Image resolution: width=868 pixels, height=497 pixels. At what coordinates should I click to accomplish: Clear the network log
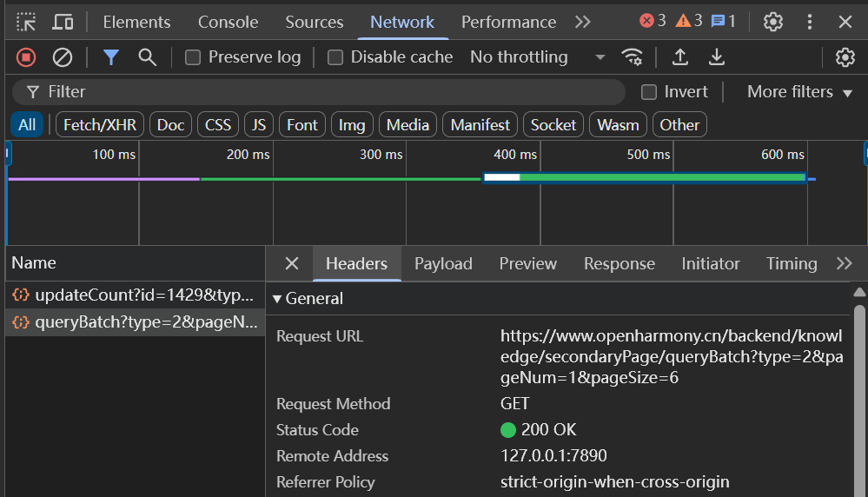[63, 57]
